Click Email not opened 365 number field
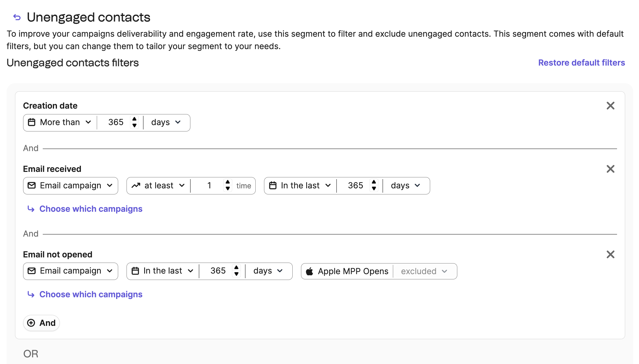 click(x=218, y=271)
